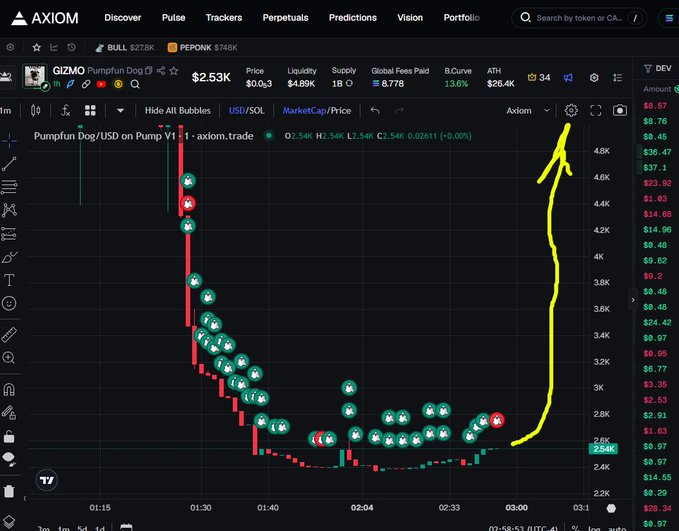Screen dimensions: 679x531
Task: Go to Trackers page
Action: click(x=224, y=18)
